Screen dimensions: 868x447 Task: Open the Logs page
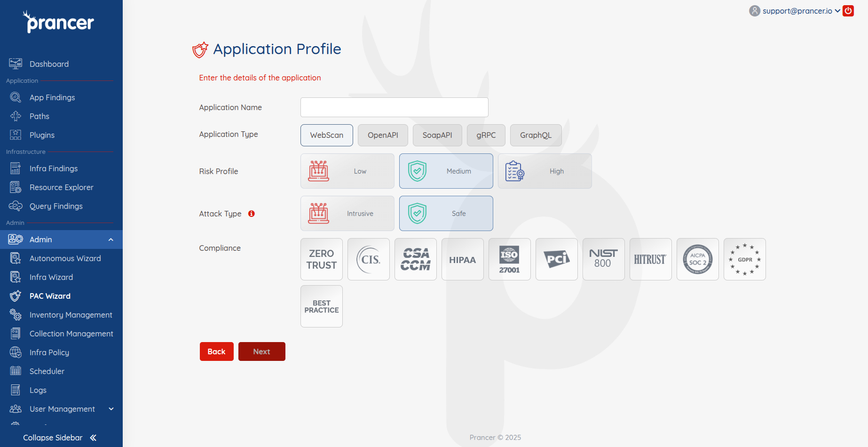pos(38,390)
